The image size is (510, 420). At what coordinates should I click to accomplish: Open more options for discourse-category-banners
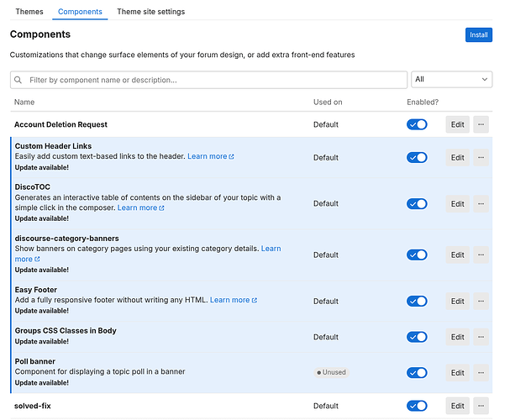[x=481, y=255]
